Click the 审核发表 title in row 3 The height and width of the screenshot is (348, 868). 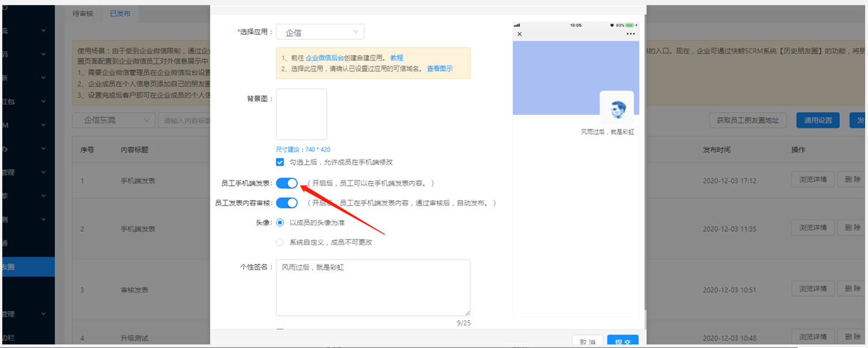(x=135, y=290)
